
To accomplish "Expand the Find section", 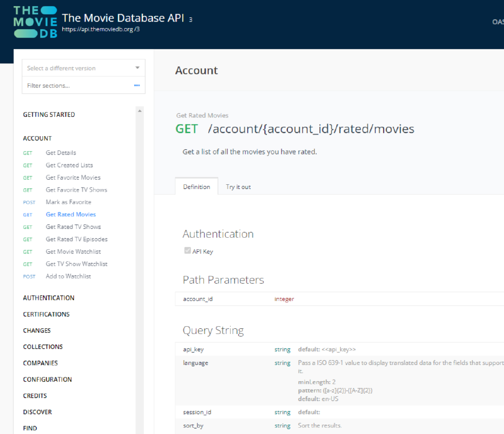I will (30, 428).
